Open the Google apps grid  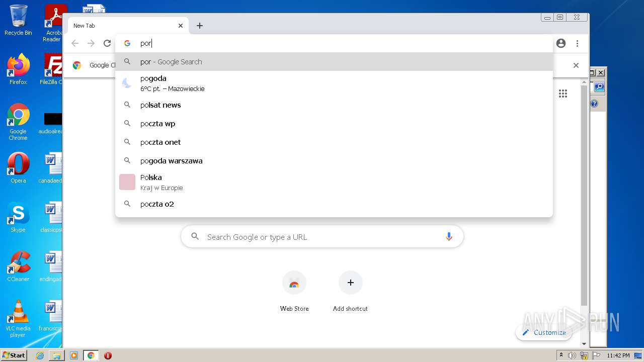[563, 94]
